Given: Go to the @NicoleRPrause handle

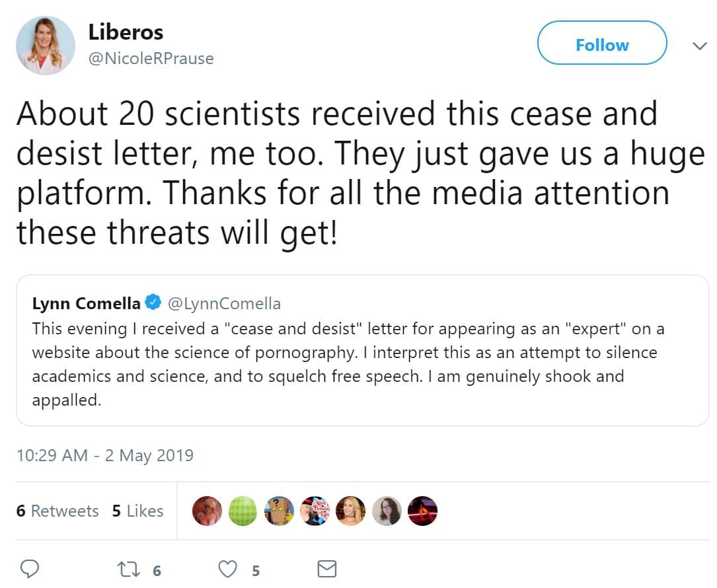Looking at the screenshot, I should 151,59.
